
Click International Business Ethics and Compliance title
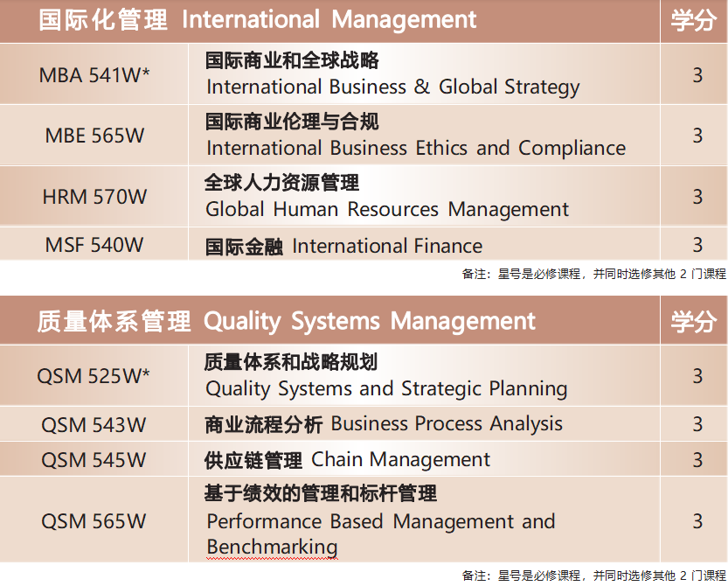(x=416, y=148)
